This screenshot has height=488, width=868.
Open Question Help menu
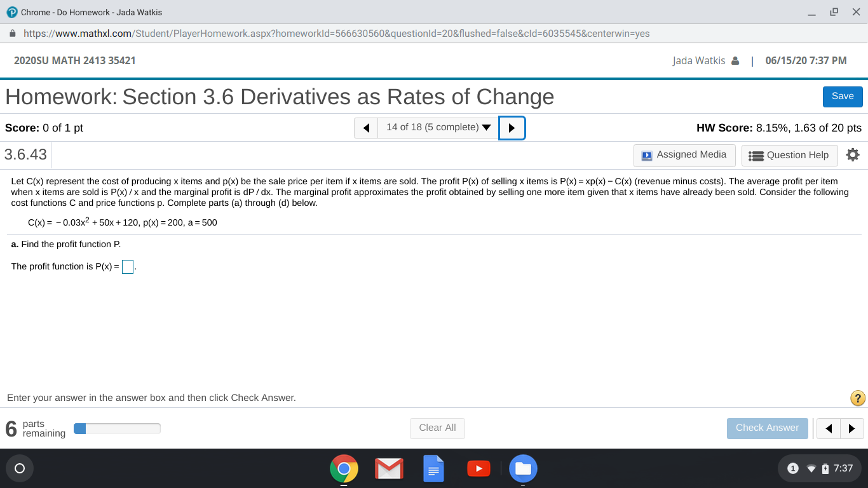tap(789, 155)
